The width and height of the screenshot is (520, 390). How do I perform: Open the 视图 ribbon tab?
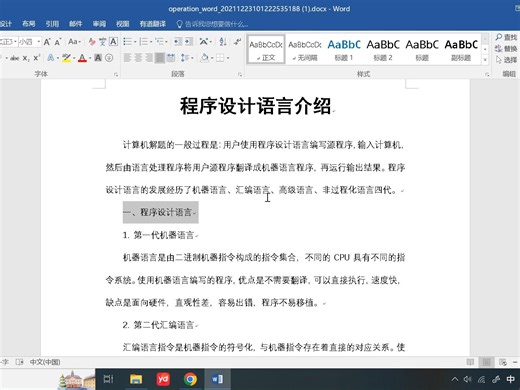tap(122, 24)
